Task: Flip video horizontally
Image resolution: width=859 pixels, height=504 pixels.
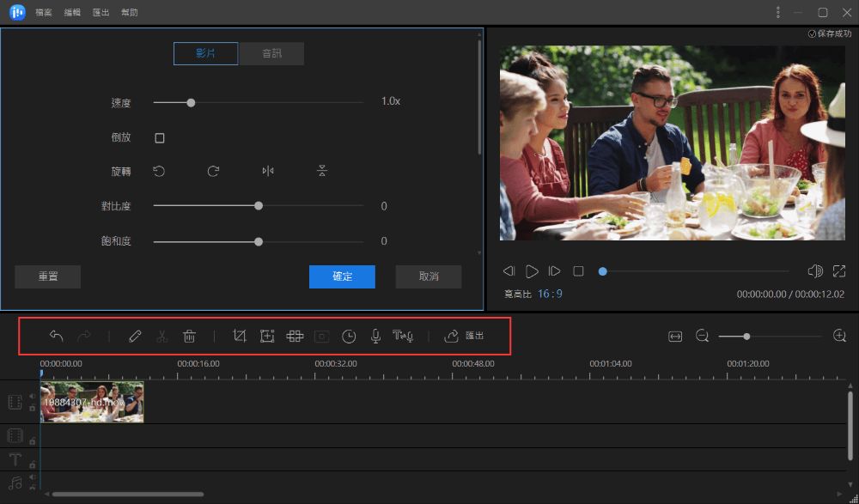Action: pos(268,172)
